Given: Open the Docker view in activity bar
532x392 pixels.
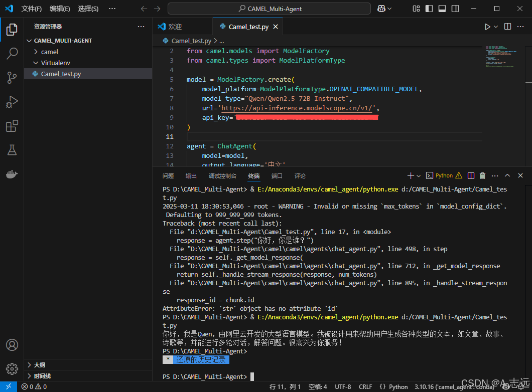Looking at the screenshot, I should 12,174.
